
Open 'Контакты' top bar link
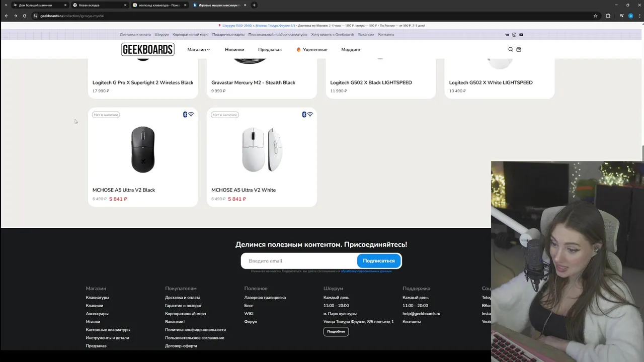tap(386, 35)
